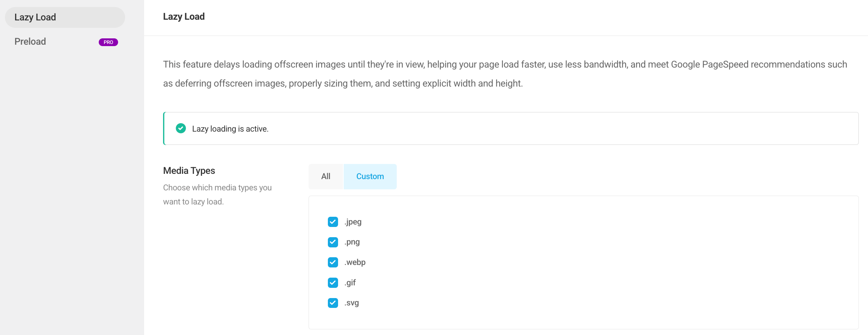The image size is (868, 335).
Task: Switch Media Types to All
Action: [x=326, y=177]
